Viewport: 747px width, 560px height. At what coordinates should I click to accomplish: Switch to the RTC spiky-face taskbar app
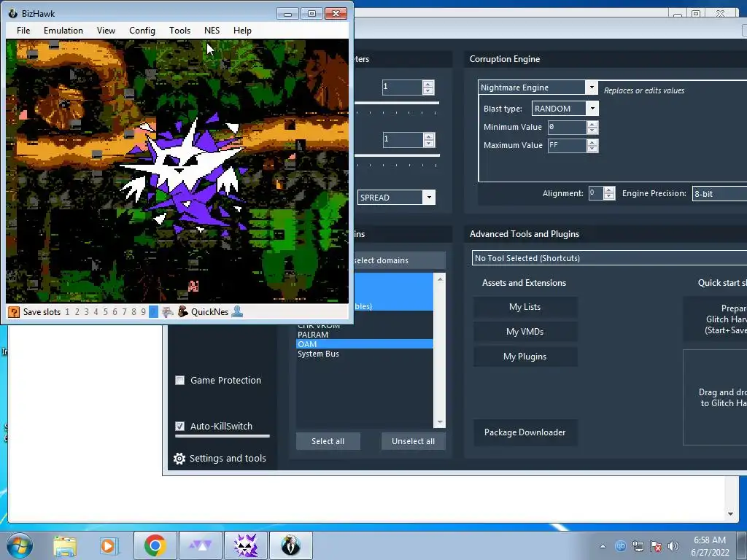click(x=246, y=545)
